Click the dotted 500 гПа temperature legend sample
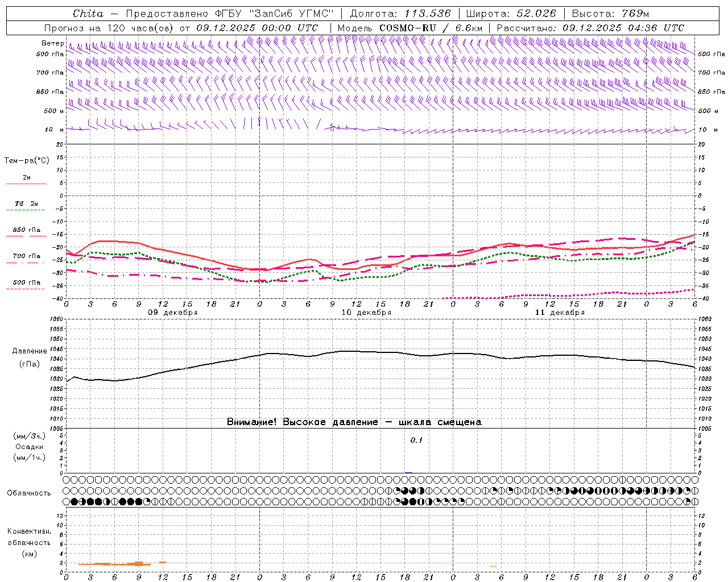Image resolution: width=728 pixels, height=582 pixels. coord(25,289)
